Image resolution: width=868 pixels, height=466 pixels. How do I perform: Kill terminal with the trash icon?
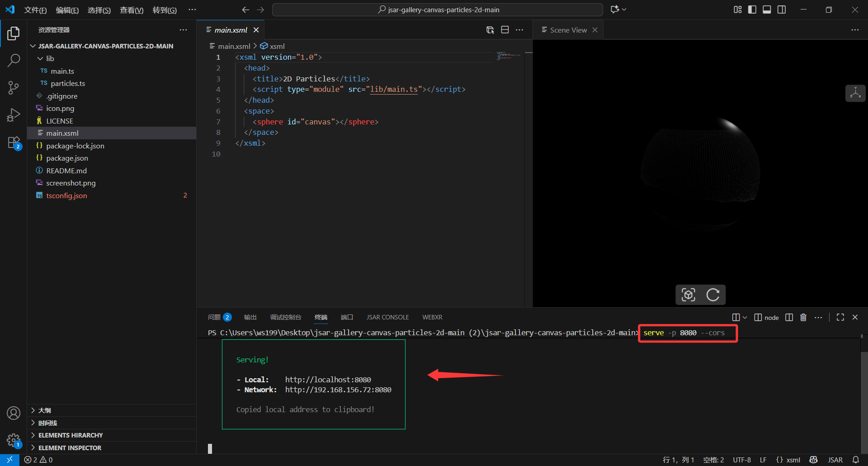coord(803,318)
